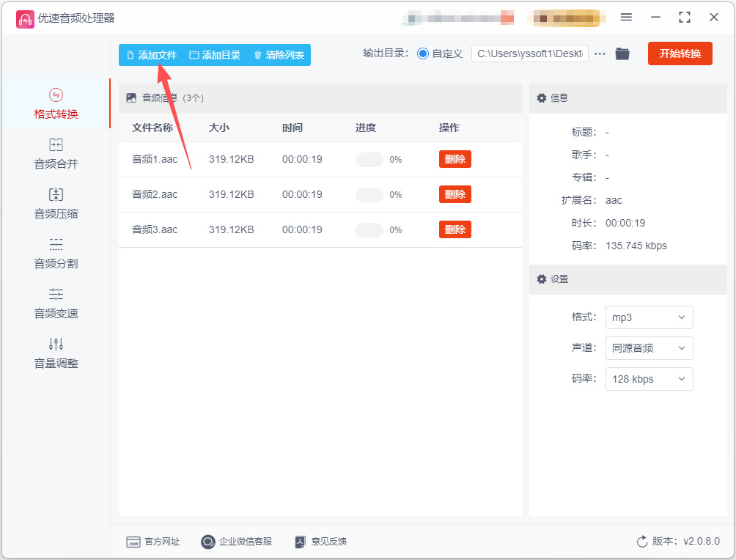This screenshot has width=736, height=560.
Task: Click the progress bar of 音频3.aac
Action: pyautogui.click(x=369, y=230)
